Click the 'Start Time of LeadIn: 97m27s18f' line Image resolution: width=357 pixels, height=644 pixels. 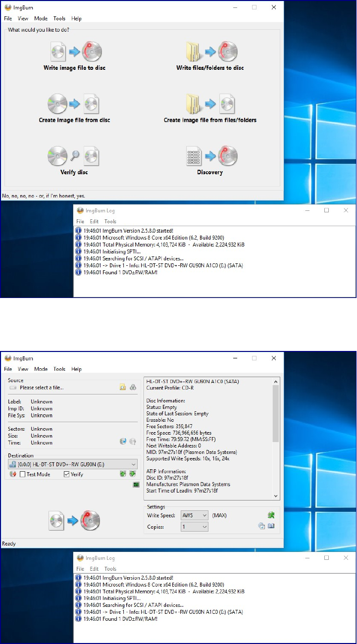tap(182, 491)
